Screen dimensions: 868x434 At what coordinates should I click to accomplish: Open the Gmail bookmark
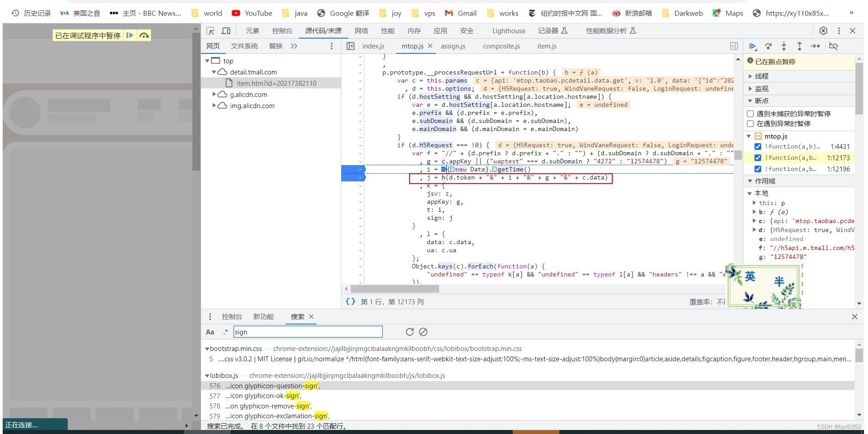pos(461,13)
